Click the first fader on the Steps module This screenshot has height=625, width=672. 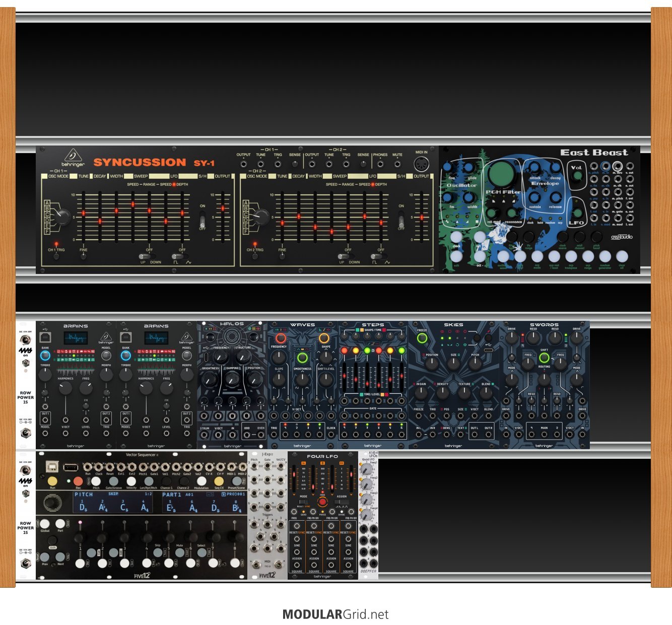[345, 376]
